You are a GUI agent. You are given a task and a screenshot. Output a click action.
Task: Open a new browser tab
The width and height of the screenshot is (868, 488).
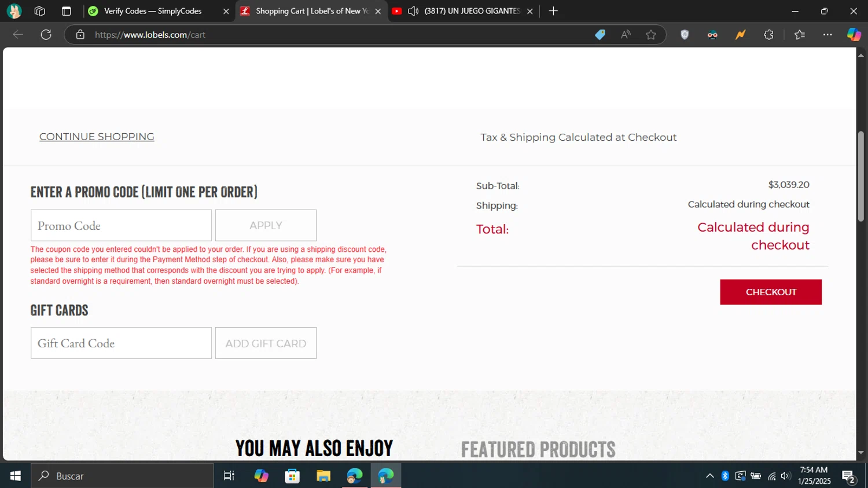pos(553,11)
